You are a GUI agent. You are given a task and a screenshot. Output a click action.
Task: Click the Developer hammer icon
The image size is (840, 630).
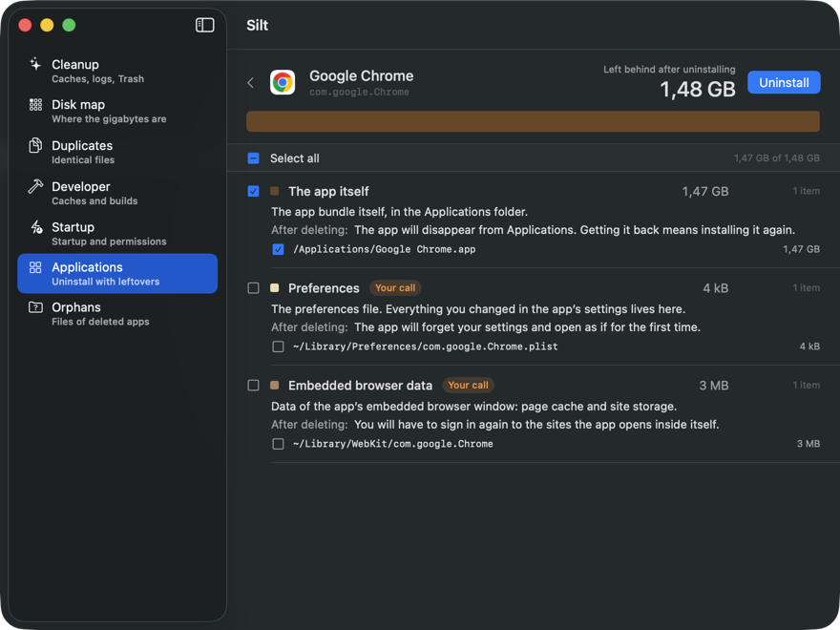click(35, 186)
